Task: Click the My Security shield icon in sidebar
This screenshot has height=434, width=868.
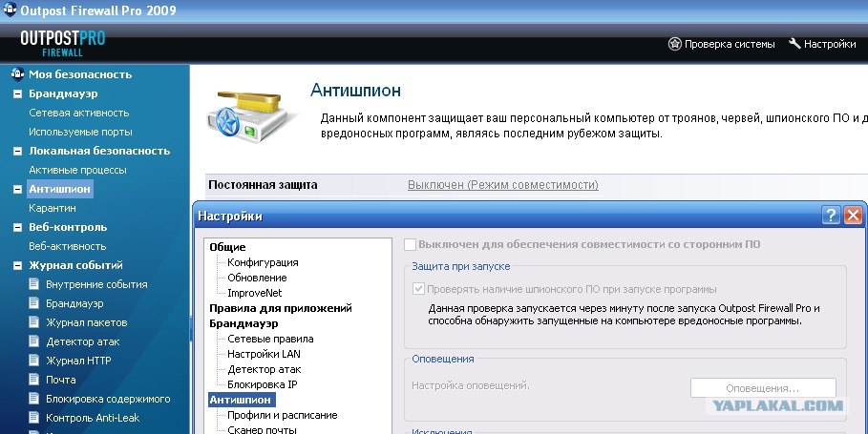Action: pos(18,73)
